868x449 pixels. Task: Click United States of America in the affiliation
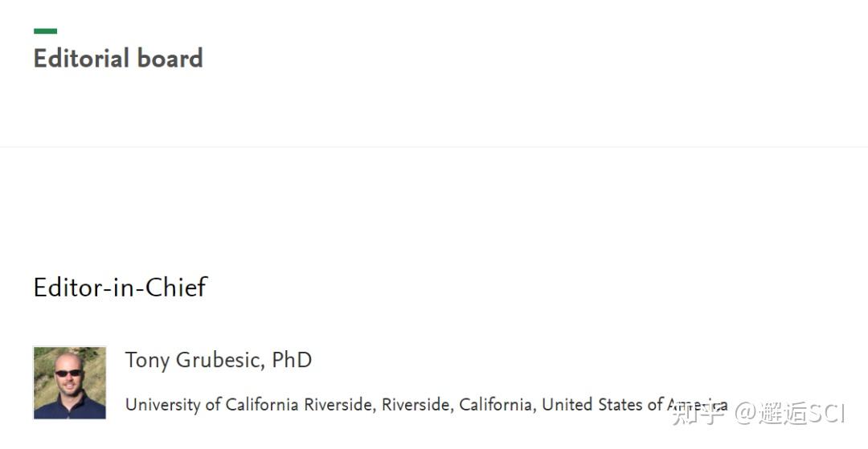tap(634, 404)
